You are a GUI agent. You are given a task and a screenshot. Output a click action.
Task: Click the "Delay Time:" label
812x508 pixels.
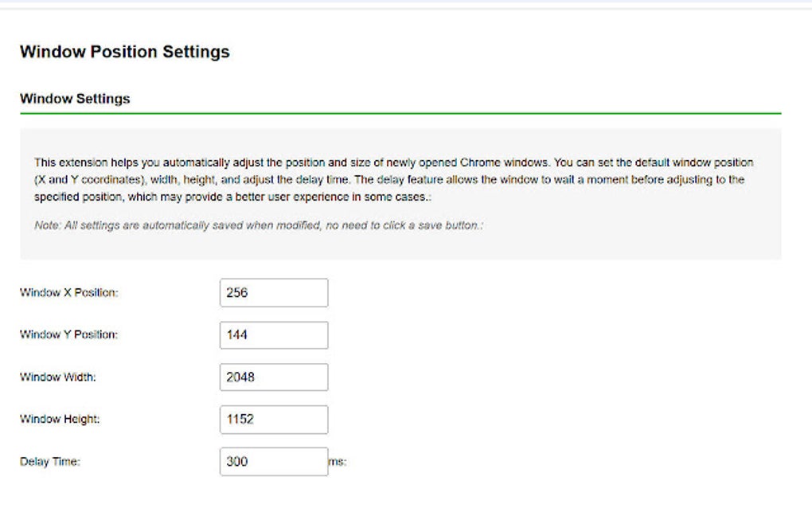[50, 462]
